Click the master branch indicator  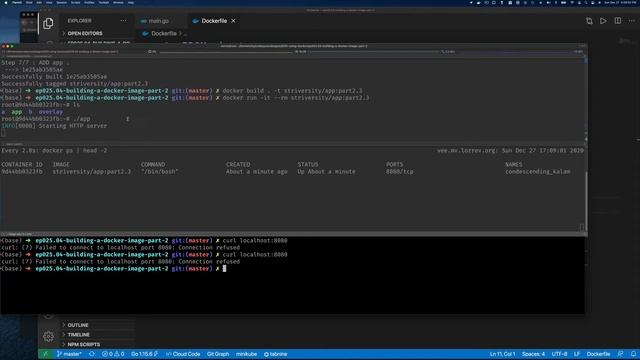pos(69,354)
